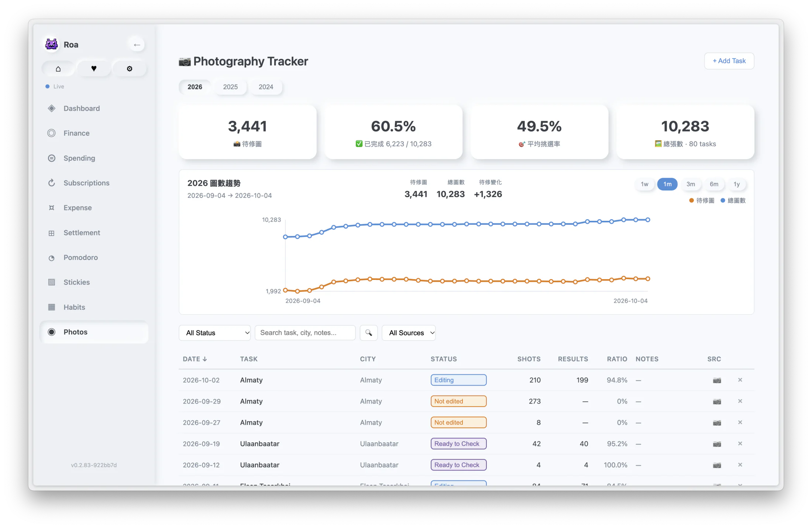This screenshot has height=528, width=812.
Task: Click the magnifier search icon button
Action: coord(368,333)
